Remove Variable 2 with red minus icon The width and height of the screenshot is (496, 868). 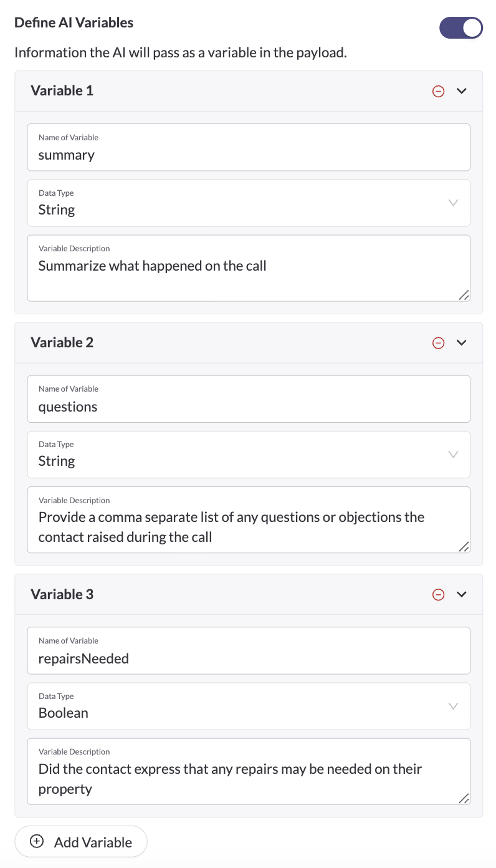[439, 343]
